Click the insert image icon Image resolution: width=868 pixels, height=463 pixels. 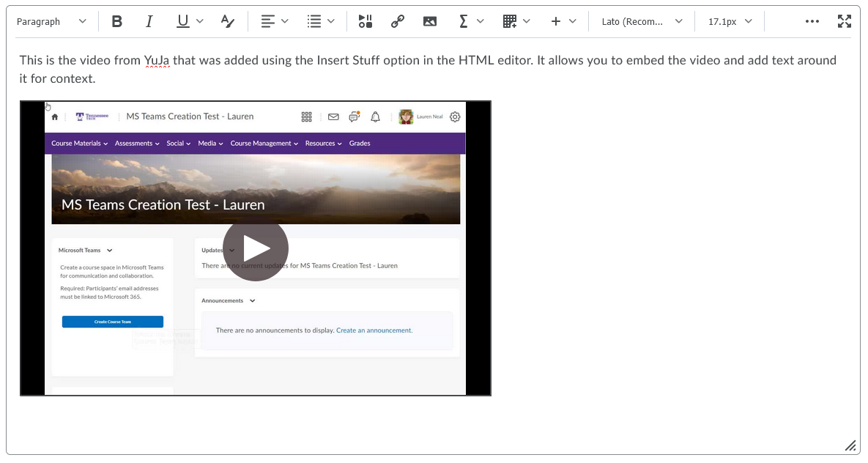tap(430, 21)
